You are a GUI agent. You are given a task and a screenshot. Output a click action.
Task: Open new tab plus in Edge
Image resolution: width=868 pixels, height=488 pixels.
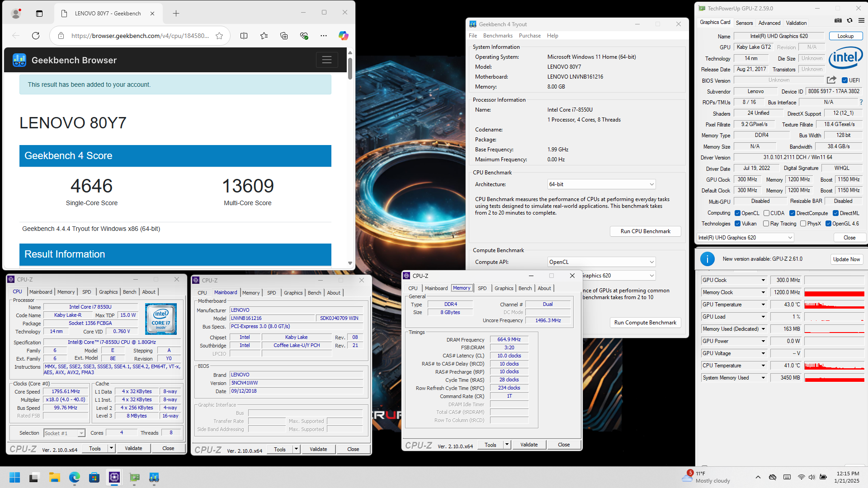pyautogui.click(x=176, y=14)
